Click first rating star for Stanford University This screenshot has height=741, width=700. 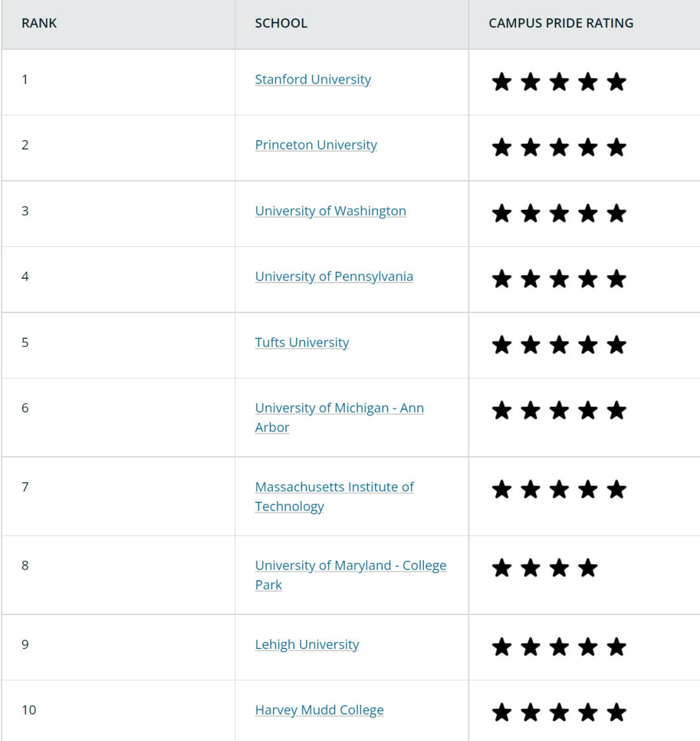[502, 82]
